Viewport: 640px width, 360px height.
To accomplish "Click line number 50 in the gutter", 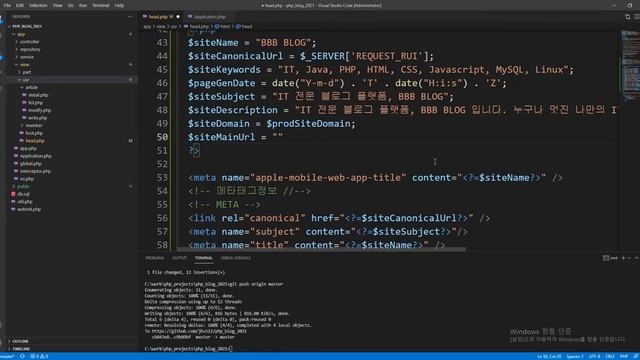I will pos(162,137).
